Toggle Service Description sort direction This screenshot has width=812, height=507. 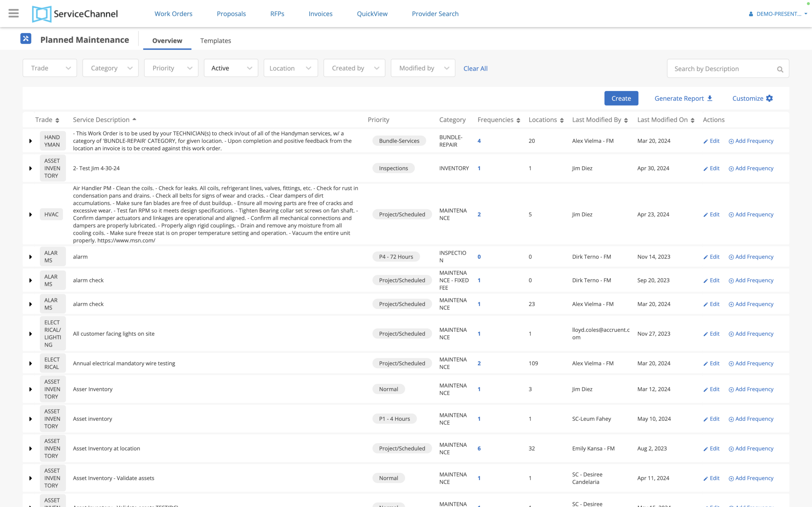(134, 119)
